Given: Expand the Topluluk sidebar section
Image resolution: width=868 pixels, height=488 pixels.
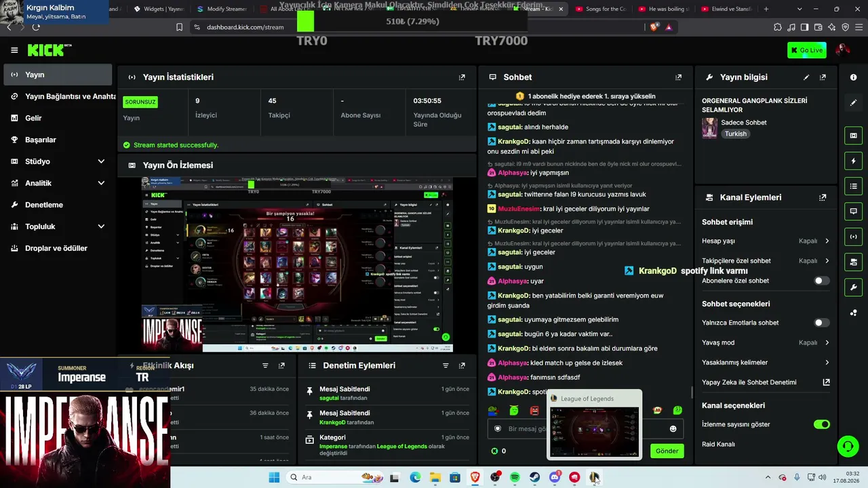Looking at the screenshot, I should point(101,226).
